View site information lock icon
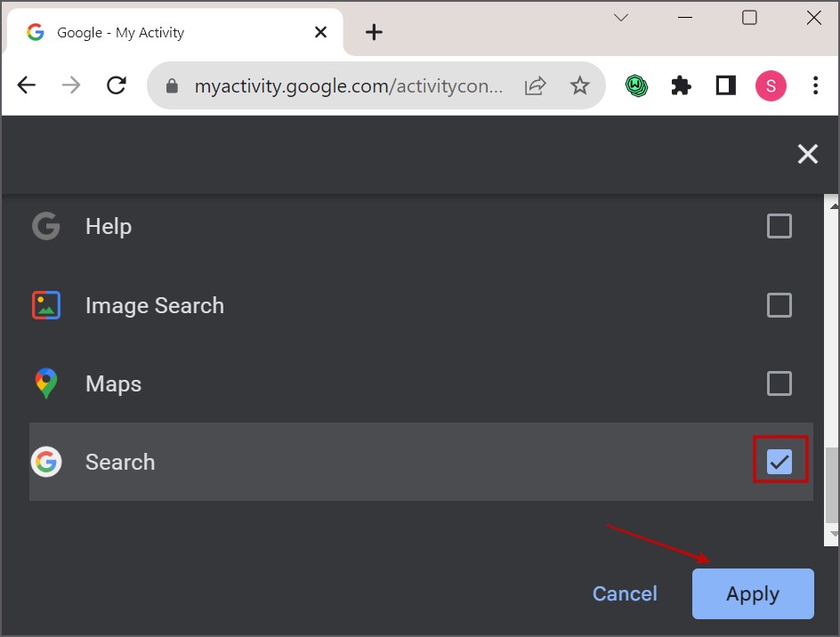The height and width of the screenshot is (637, 840). (172, 85)
